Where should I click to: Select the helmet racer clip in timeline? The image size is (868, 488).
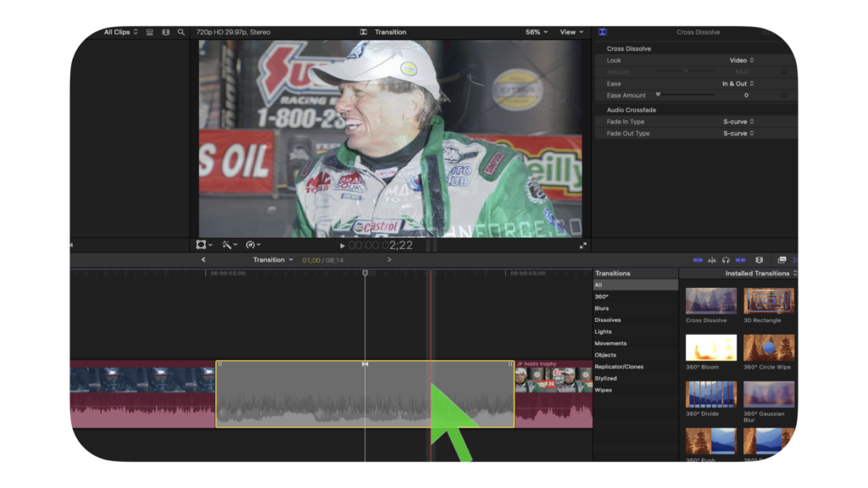point(142,394)
